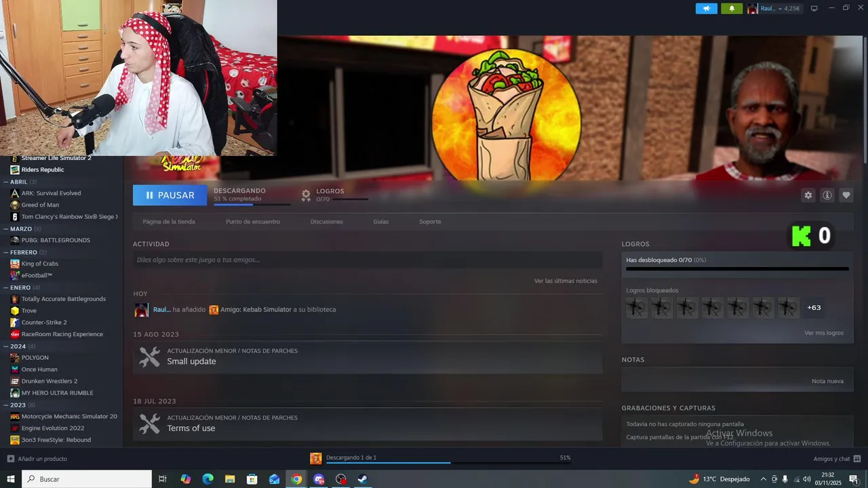Open the Guías tab
This screenshot has height=488, width=868.
click(381, 222)
